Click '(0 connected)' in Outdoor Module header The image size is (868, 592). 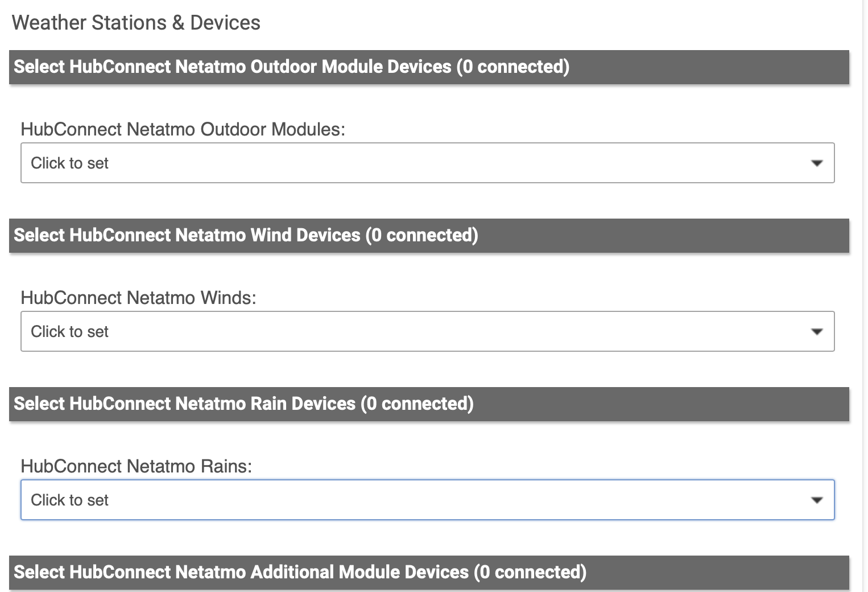pos(513,67)
